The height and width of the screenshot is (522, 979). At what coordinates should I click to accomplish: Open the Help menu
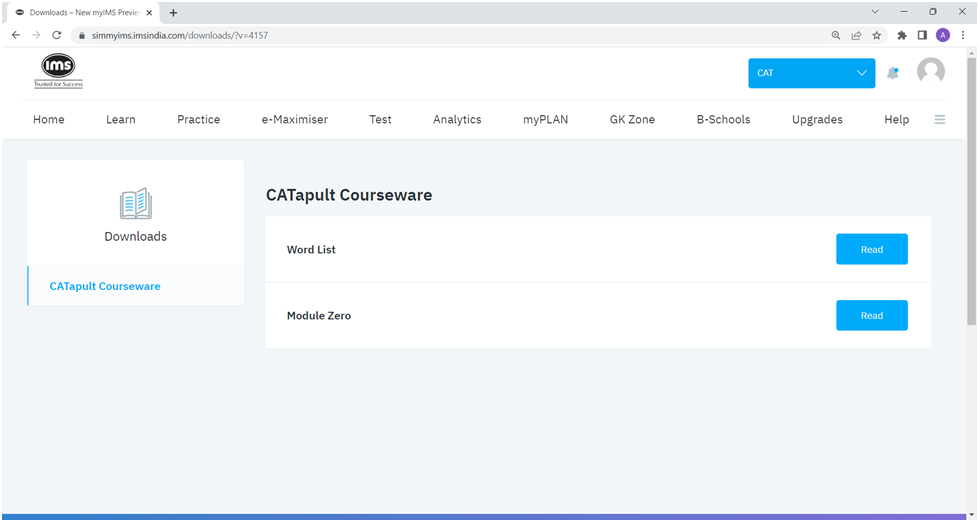pos(897,119)
